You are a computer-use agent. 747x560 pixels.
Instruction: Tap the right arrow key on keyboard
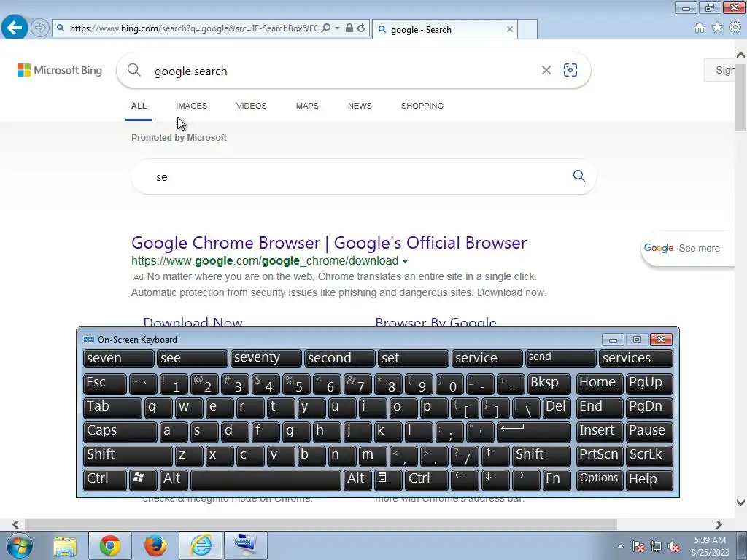(x=526, y=480)
